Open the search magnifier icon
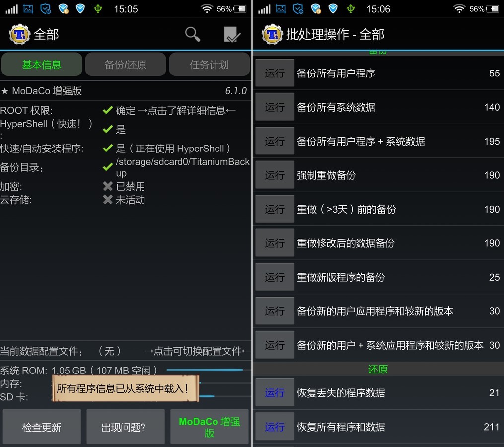The image size is (504, 447). 193,34
